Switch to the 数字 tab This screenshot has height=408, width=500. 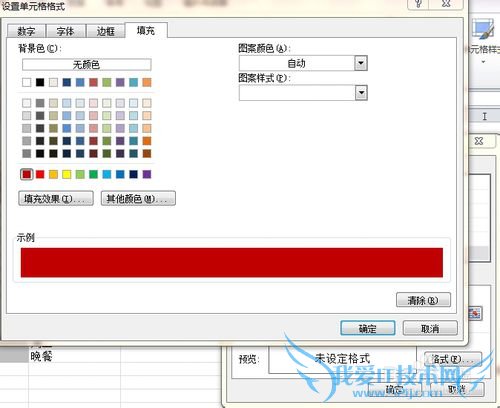click(x=26, y=31)
